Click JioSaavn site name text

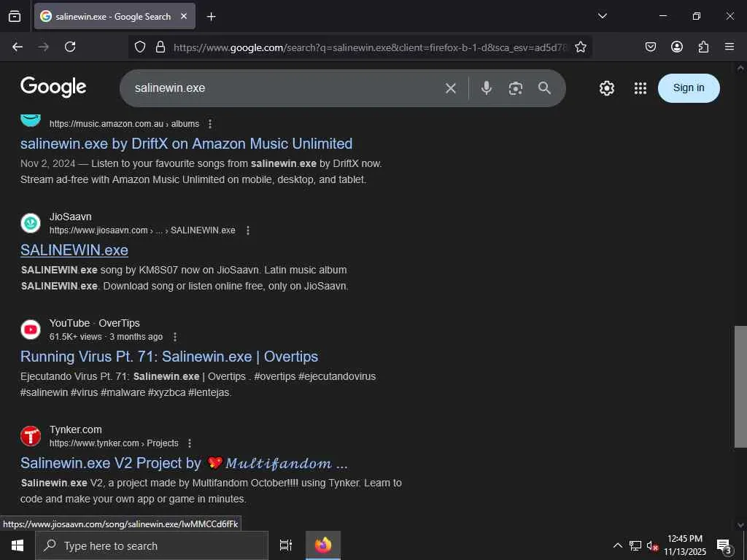point(71,217)
